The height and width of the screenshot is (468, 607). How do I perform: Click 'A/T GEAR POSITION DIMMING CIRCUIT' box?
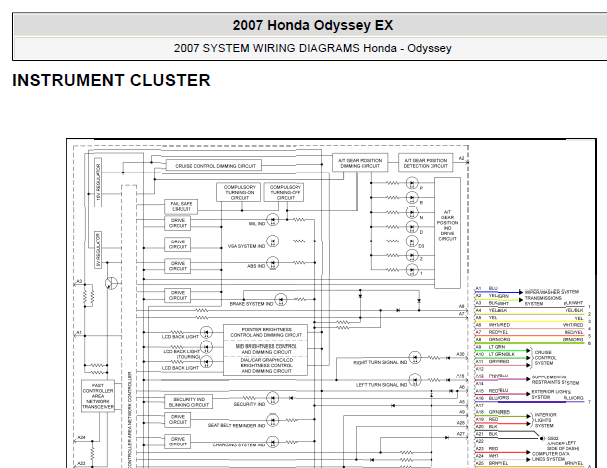tap(360, 163)
